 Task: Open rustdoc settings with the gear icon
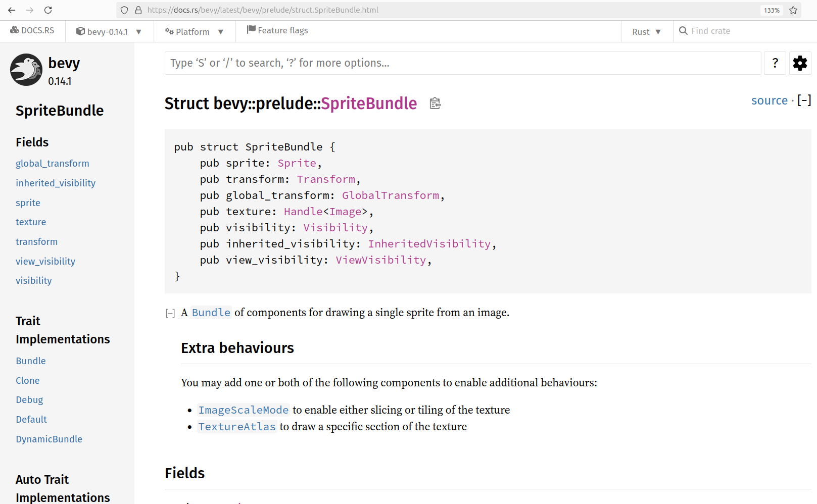[x=800, y=63]
